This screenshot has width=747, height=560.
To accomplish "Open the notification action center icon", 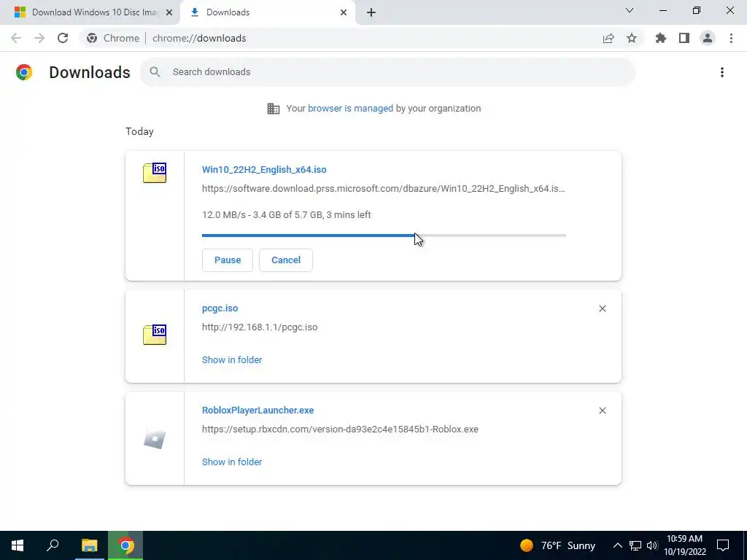I will point(723,545).
